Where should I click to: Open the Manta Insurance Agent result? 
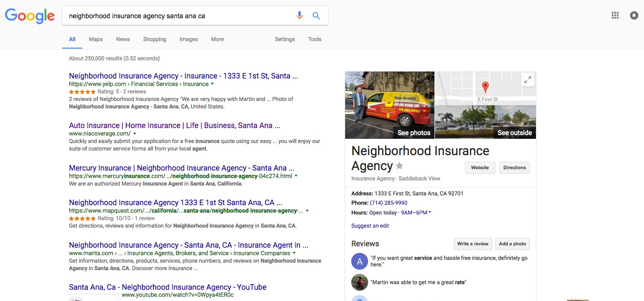(188, 245)
